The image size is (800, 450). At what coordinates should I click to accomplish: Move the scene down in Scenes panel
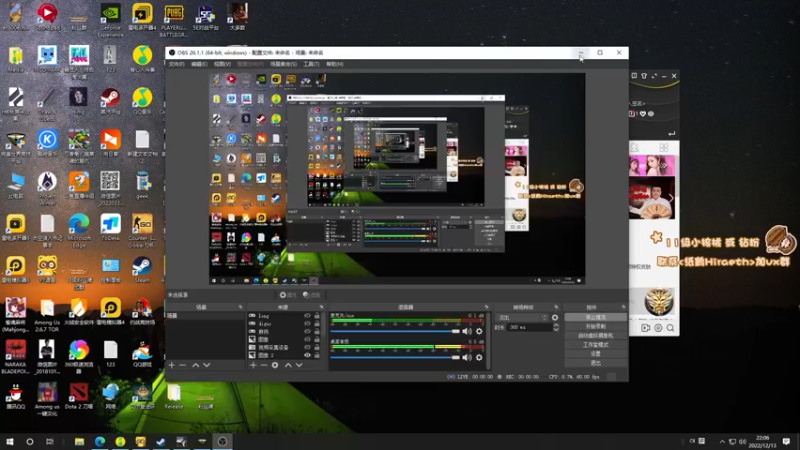coord(207,365)
